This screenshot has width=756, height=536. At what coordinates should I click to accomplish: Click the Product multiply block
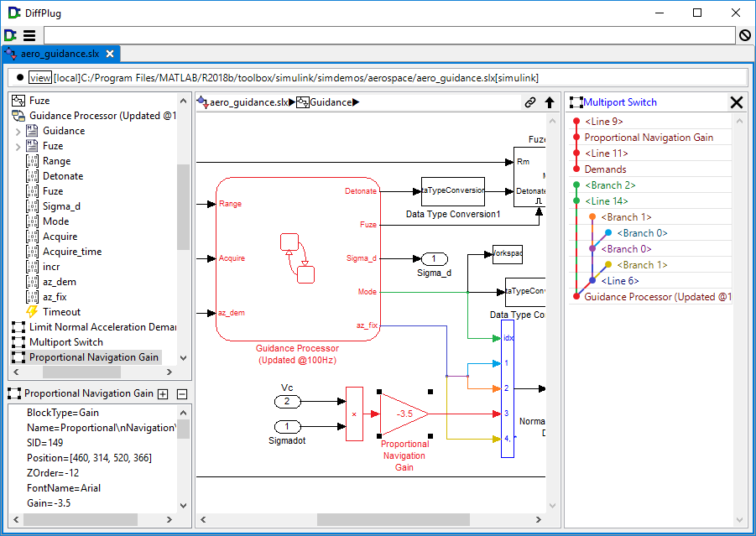pos(354,414)
